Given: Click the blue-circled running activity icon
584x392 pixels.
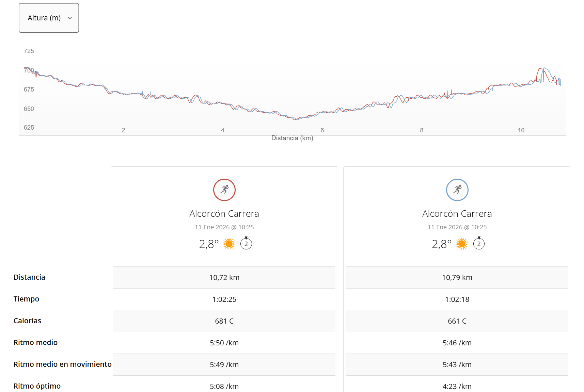Looking at the screenshot, I should (457, 190).
